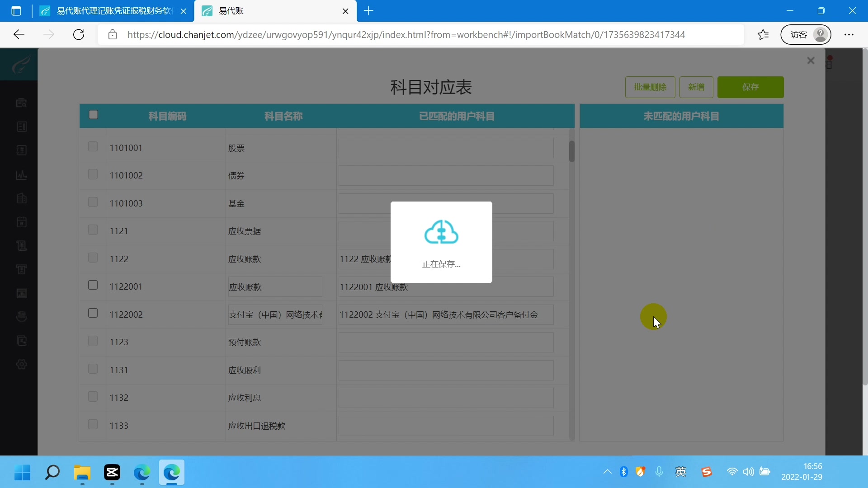Click the table's vertical scrollbar thumb

pos(571,151)
